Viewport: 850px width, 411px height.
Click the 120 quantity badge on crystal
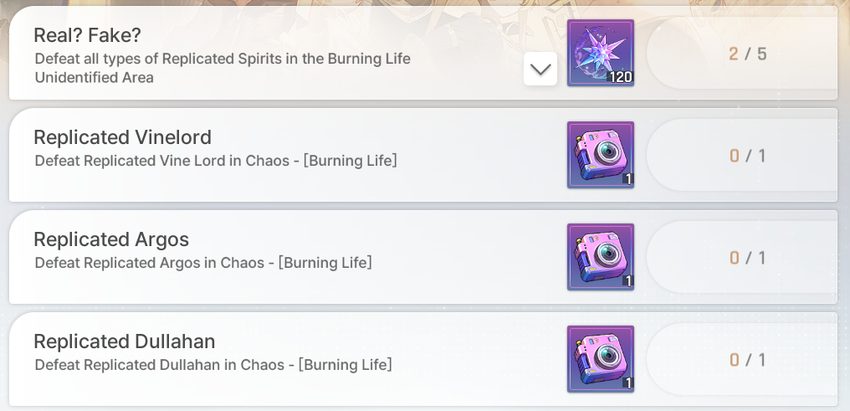(620, 78)
